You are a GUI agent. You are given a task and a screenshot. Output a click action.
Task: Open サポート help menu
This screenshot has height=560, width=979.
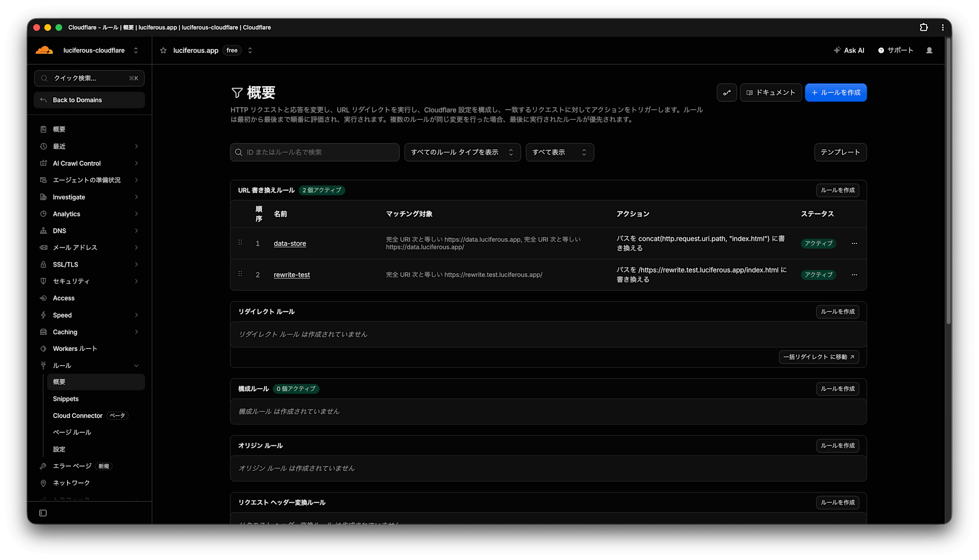point(895,50)
